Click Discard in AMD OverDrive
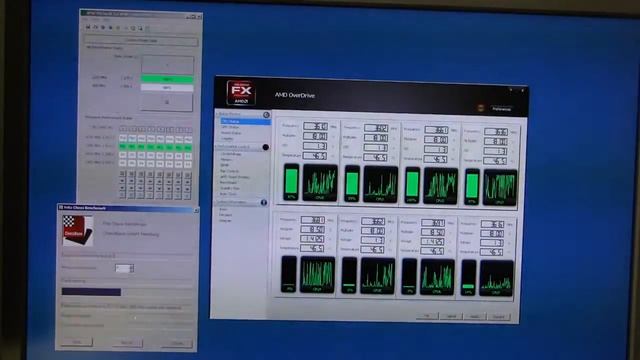This screenshot has height=360, width=640. pyautogui.click(x=499, y=317)
